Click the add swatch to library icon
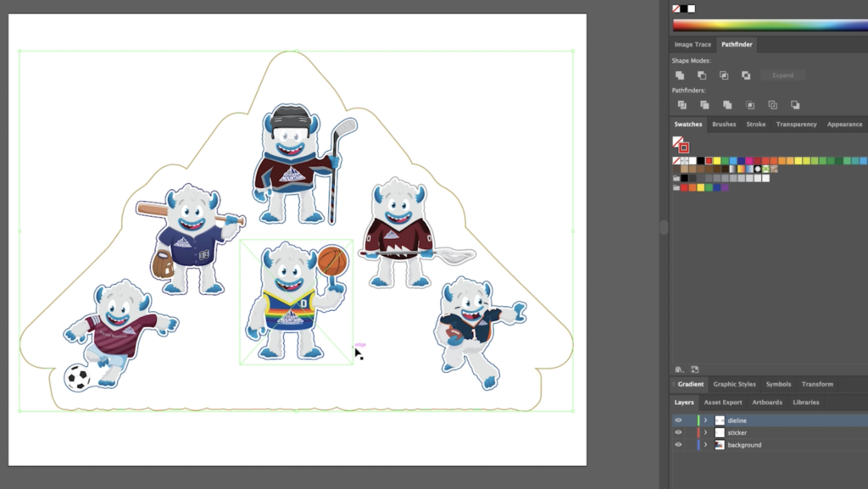Viewport: 868px width, 489px height. pos(695,370)
